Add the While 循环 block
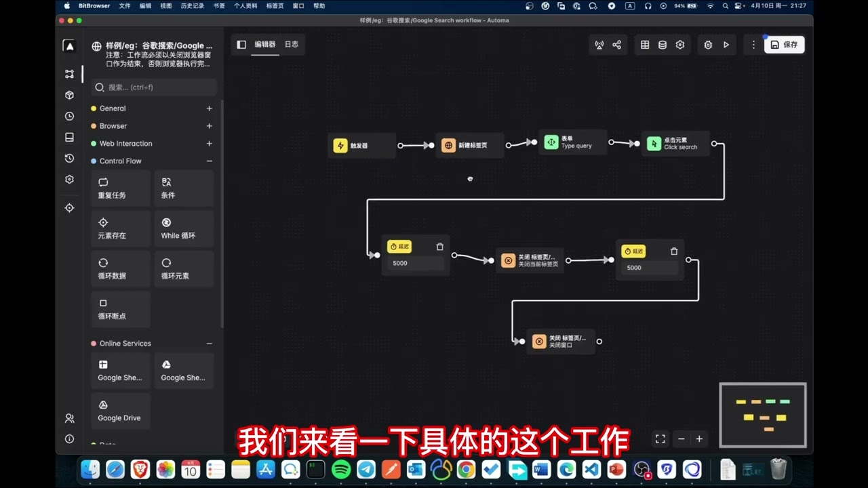The height and width of the screenshot is (488, 868). coord(184,228)
